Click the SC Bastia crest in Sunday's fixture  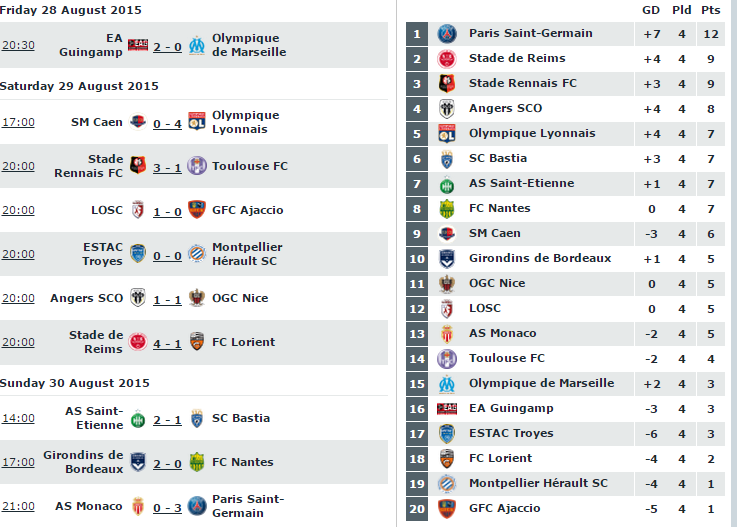pos(197,418)
